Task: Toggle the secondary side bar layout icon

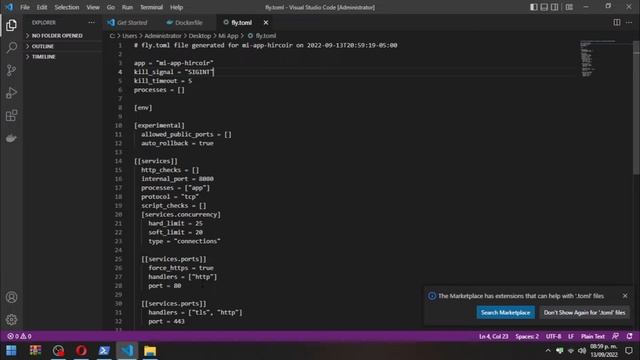Action: point(554,7)
